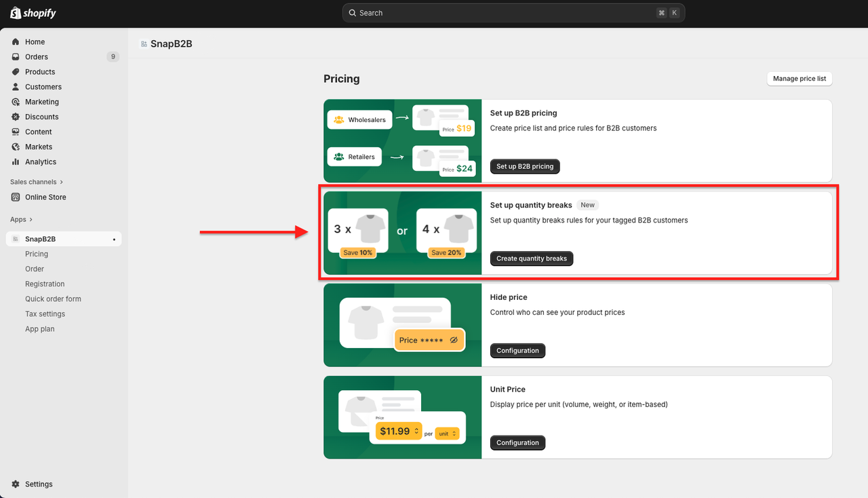Screen dimensions: 868x498
Task: Click the Create quantity breaks button
Action: [532, 258]
